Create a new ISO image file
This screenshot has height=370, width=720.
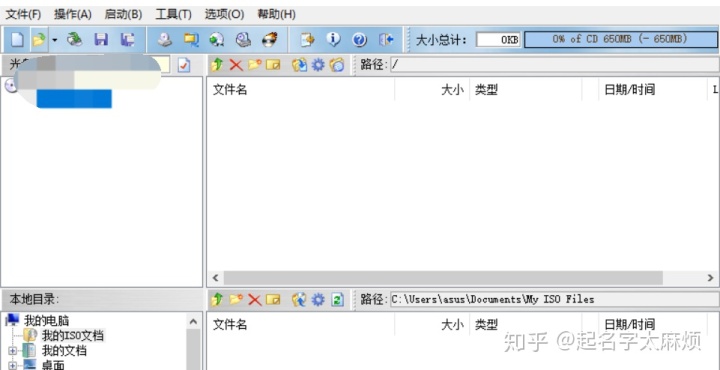tap(17, 40)
